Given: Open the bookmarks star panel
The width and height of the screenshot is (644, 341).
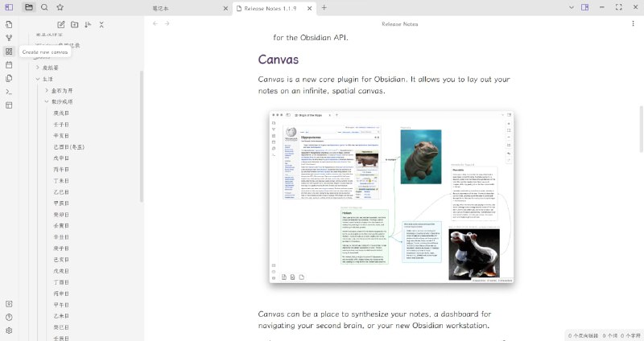Looking at the screenshot, I should [x=60, y=7].
